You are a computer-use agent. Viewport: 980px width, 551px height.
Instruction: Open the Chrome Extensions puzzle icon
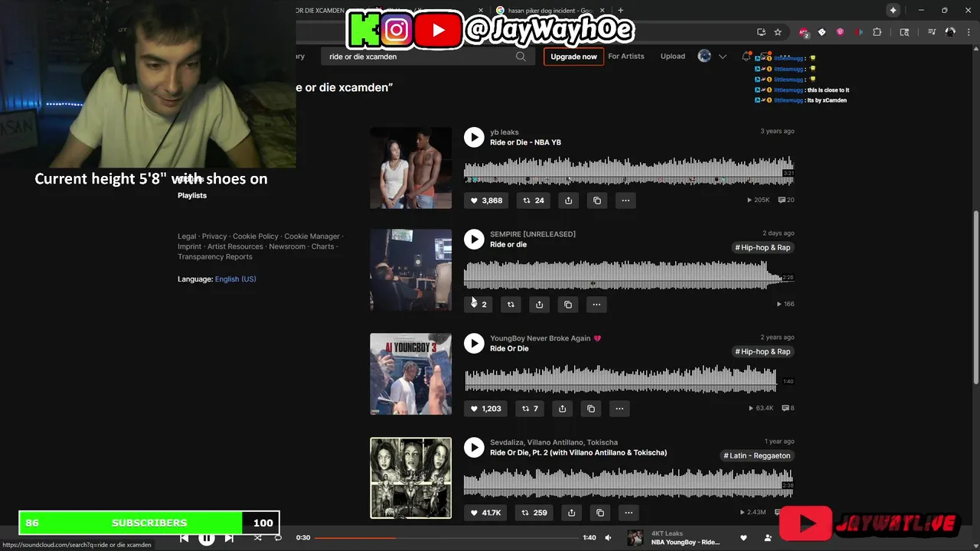(877, 32)
